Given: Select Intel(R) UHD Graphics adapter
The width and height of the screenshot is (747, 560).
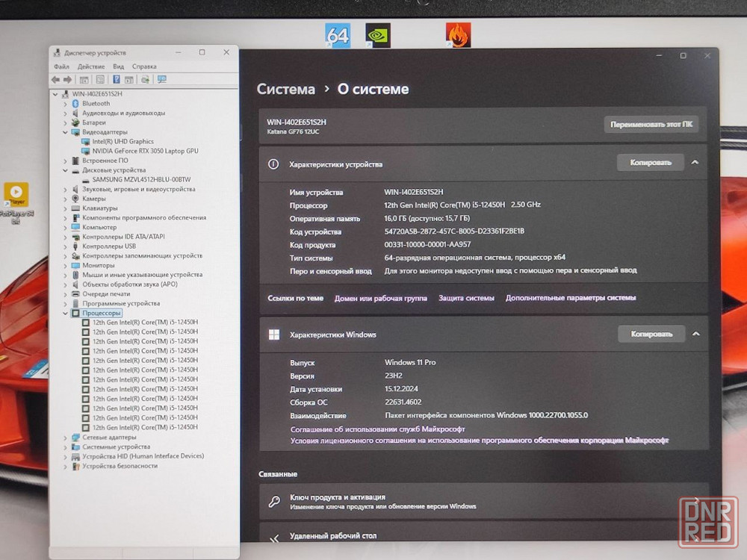Looking at the screenshot, I should [x=123, y=141].
